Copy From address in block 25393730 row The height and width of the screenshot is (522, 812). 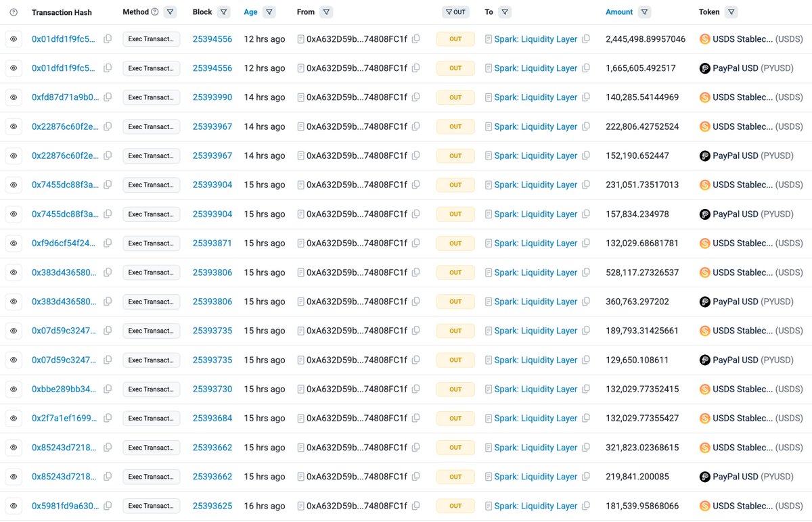[x=416, y=389]
